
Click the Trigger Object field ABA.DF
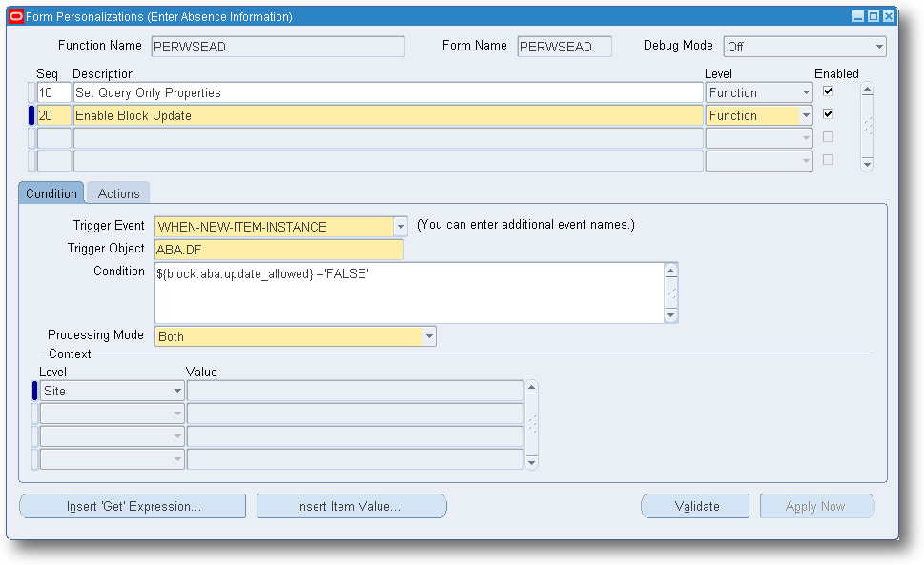pyautogui.click(x=279, y=250)
